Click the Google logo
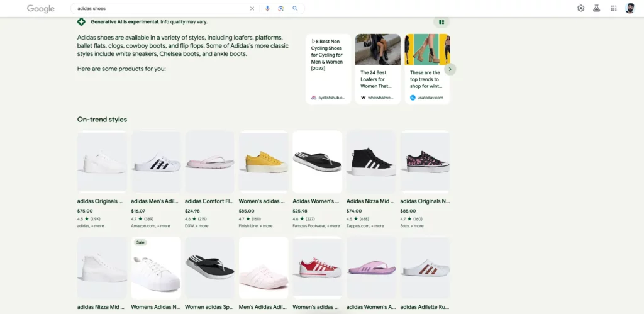The image size is (644, 314). 40,9
